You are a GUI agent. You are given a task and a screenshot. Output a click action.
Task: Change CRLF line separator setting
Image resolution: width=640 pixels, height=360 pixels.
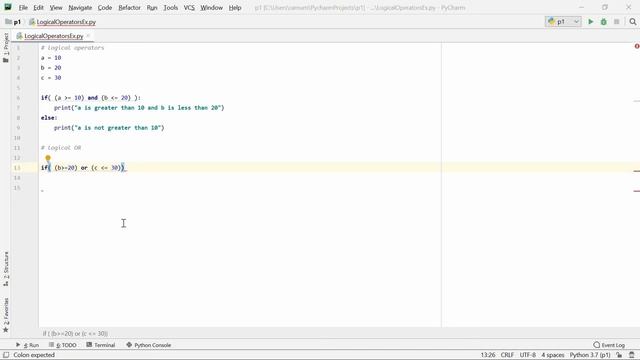click(507, 355)
